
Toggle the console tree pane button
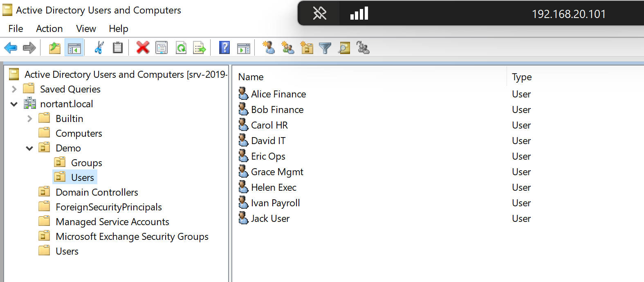pyautogui.click(x=74, y=48)
